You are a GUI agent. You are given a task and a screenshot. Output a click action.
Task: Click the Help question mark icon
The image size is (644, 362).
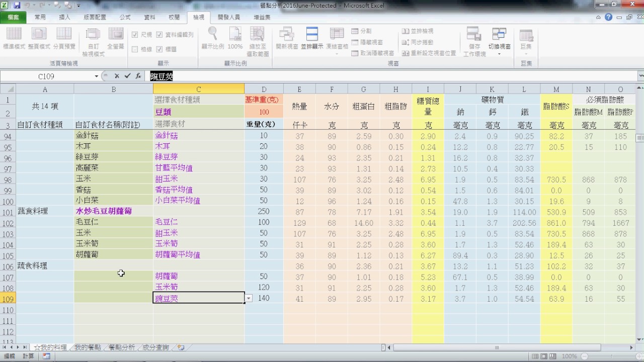[609, 17]
